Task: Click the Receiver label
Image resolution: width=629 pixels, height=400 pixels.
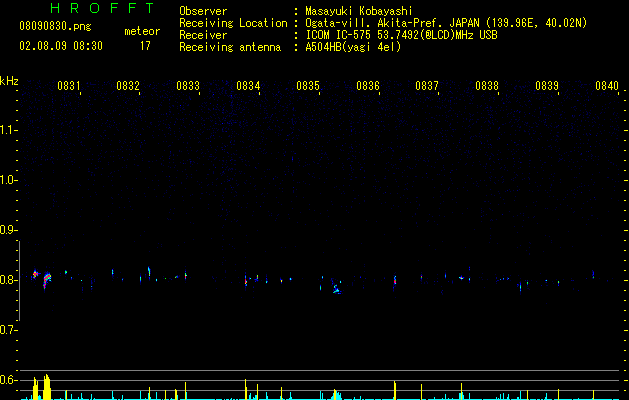Action: pos(203,35)
